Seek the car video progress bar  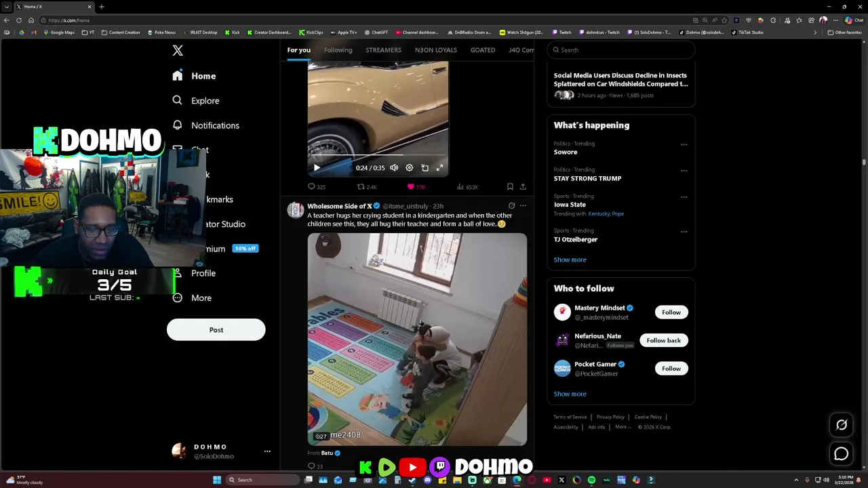click(378, 157)
